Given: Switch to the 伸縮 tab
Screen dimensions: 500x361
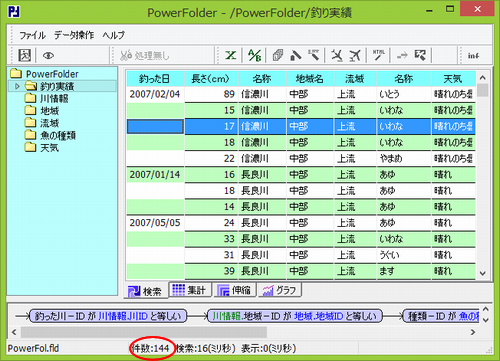Looking at the screenshot, I should (235, 290).
